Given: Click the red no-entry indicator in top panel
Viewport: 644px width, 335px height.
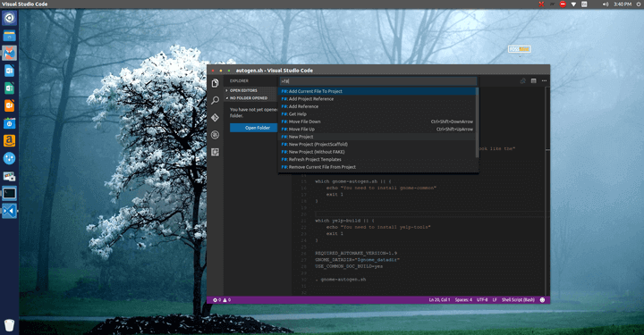Looking at the screenshot, I should click(563, 4).
